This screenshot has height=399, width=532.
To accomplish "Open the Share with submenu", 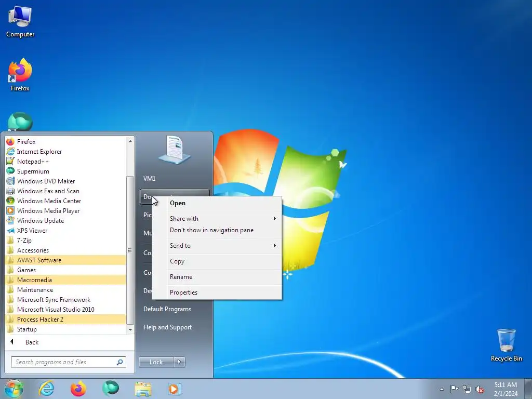I will click(217, 219).
